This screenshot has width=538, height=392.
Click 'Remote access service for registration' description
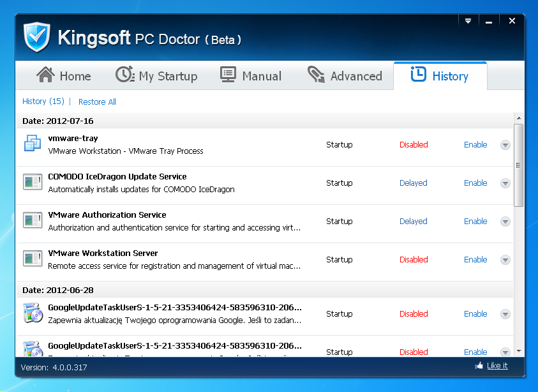click(174, 266)
